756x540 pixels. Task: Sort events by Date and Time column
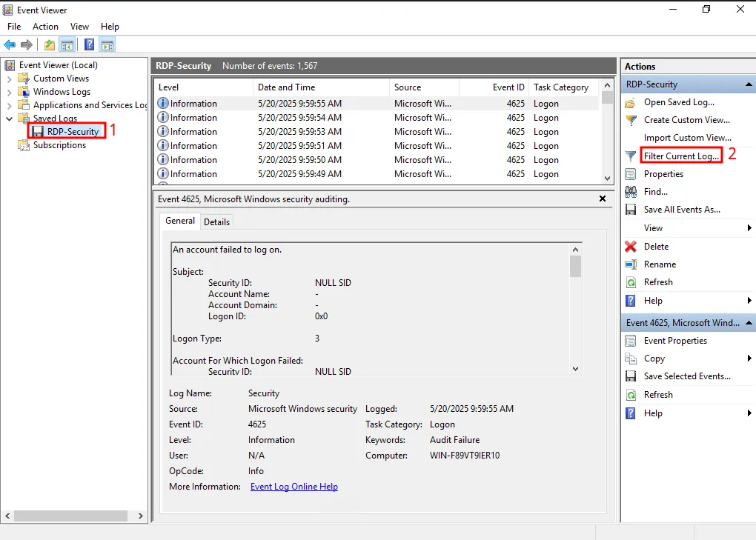(321, 87)
